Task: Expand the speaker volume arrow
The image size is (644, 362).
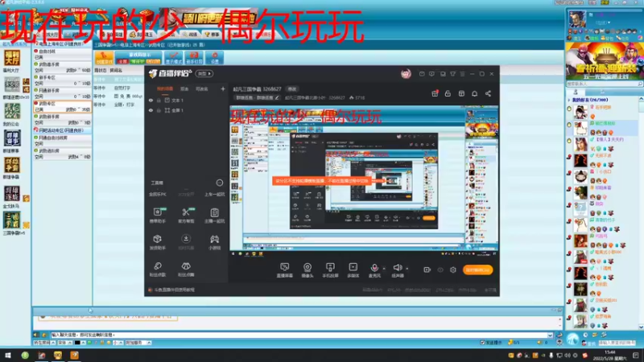Action: click(x=407, y=269)
